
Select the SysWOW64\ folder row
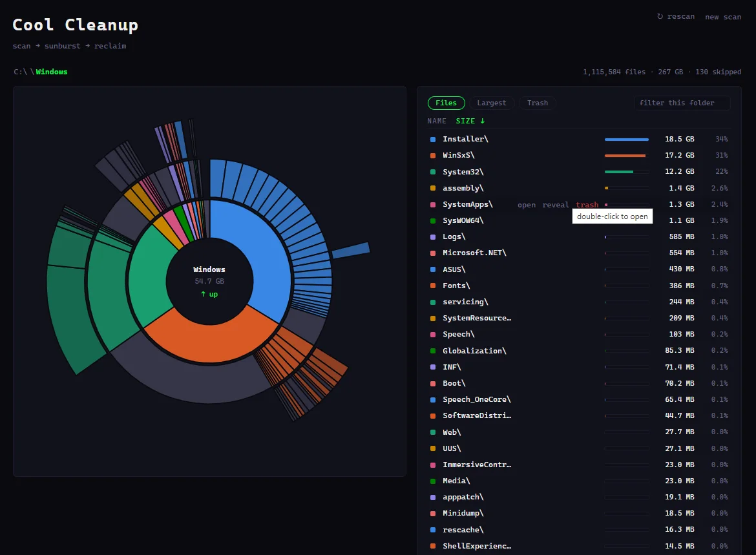tap(578, 220)
